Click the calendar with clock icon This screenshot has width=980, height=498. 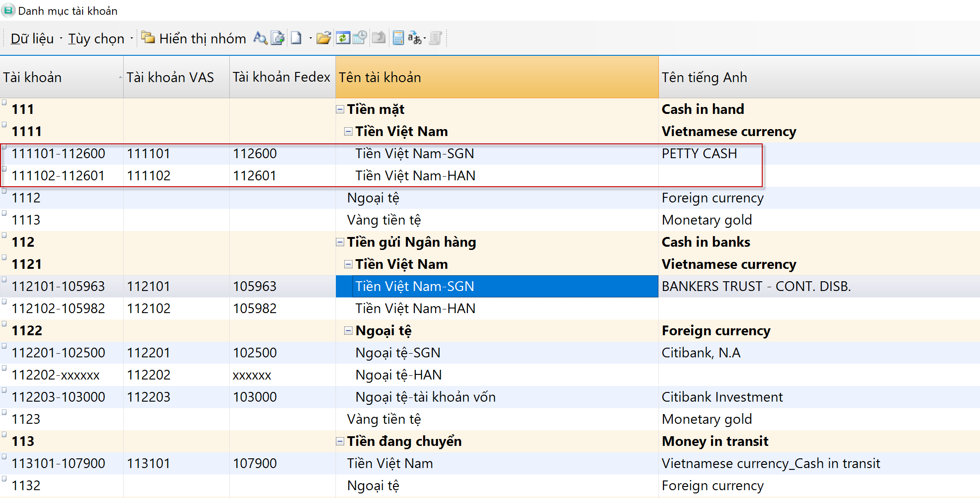tap(360, 38)
